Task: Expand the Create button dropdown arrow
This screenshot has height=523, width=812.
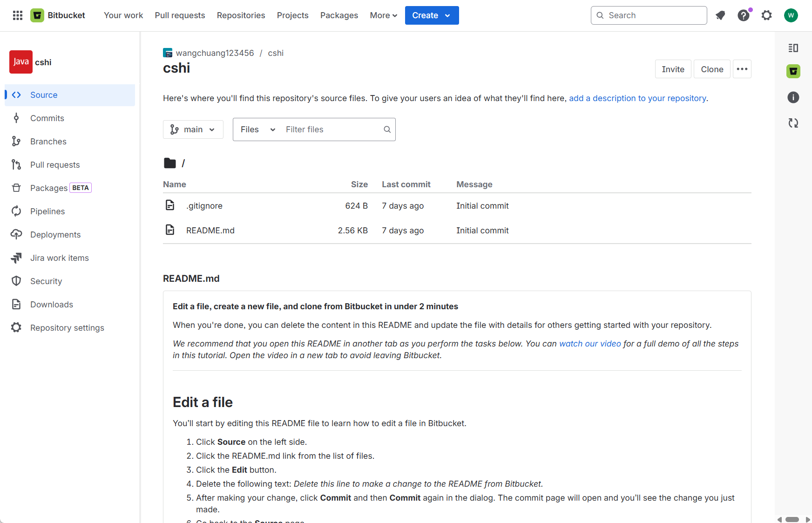Action: pyautogui.click(x=448, y=15)
